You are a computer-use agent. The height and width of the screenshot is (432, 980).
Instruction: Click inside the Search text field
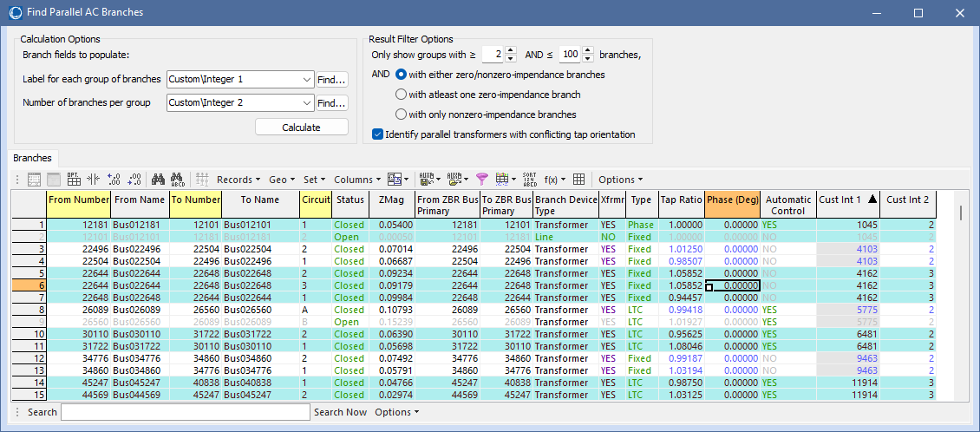(x=185, y=412)
